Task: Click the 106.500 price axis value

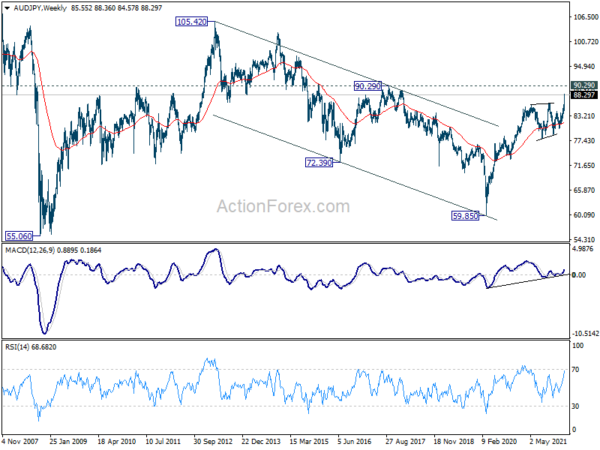Action: [x=585, y=17]
